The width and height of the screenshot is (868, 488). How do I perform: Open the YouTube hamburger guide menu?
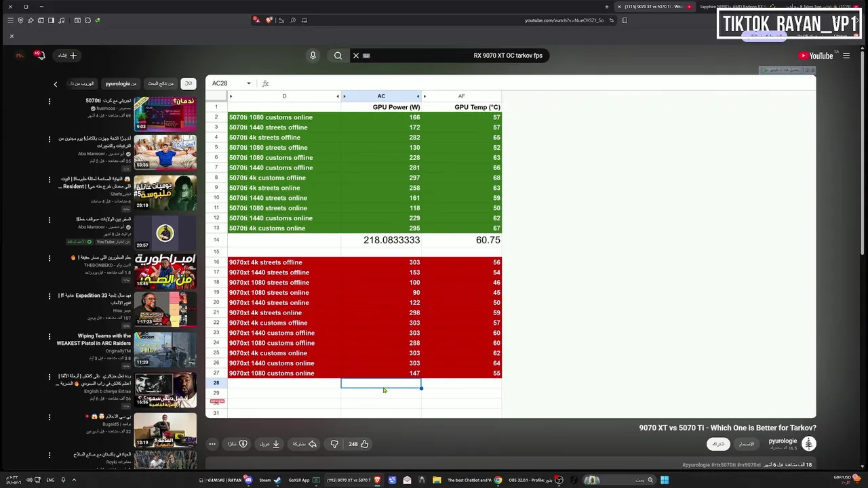[846, 56]
